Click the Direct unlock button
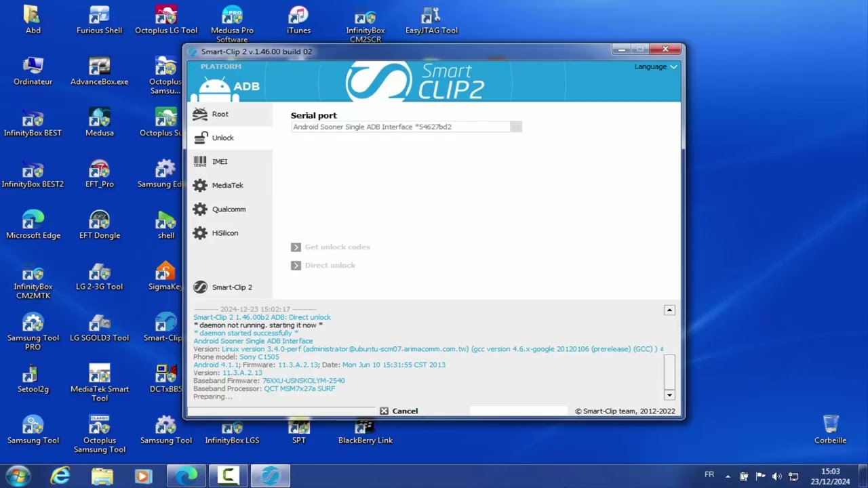Screen dimensions: 868x488 [323, 265]
